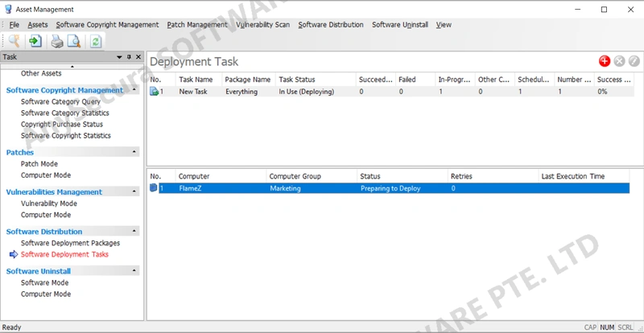Sort by Failed column header
This screenshot has height=333, width=644.
coord(415,80)
